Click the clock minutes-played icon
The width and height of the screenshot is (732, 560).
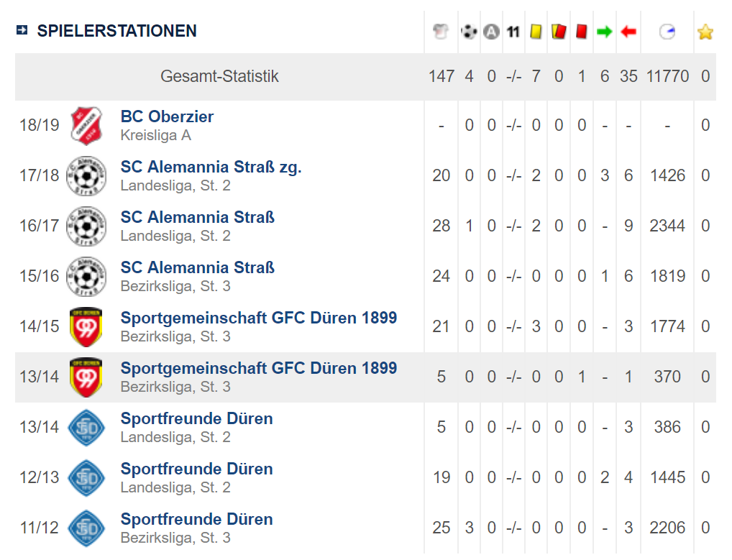tap(667, 32)
